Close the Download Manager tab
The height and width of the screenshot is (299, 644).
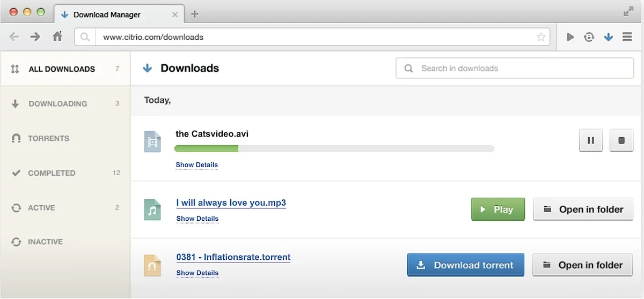point(174,14)
